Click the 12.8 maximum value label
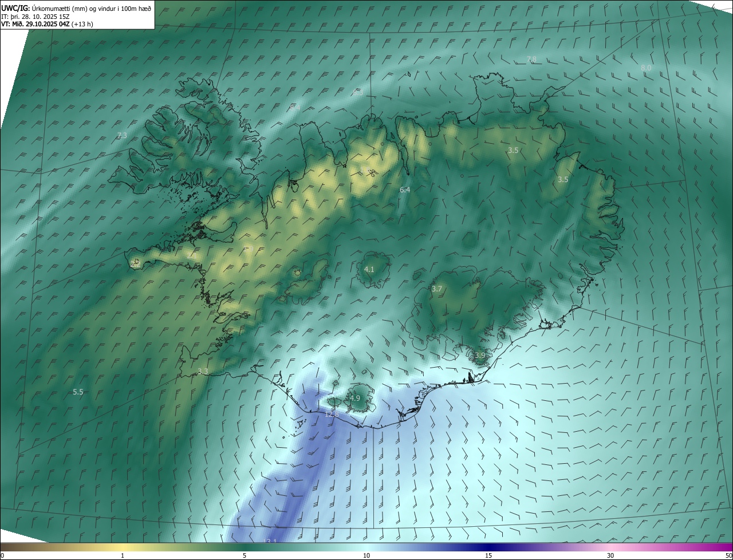The height and width of the screenshot is (560, 733). (332, 413)
